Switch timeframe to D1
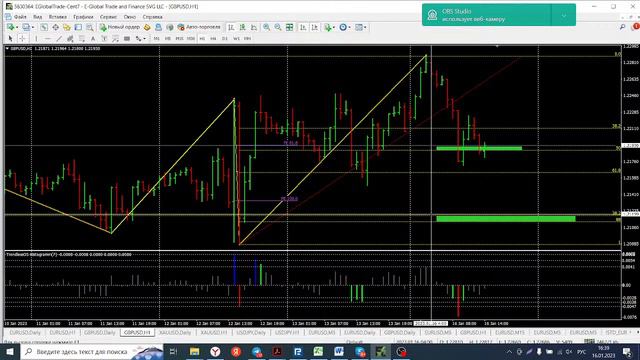The width and height of the screenshot is (640, 360). [224, 38]
